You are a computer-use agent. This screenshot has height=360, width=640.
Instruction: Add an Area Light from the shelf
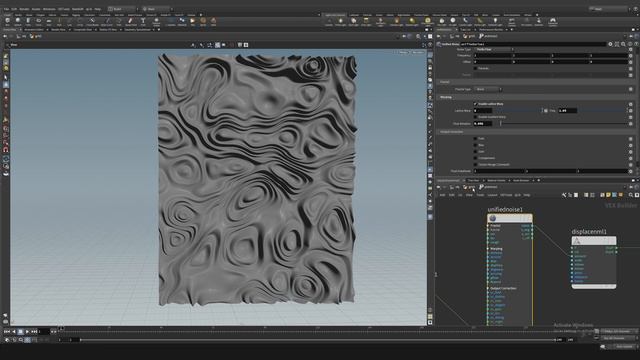coord(367,22)
